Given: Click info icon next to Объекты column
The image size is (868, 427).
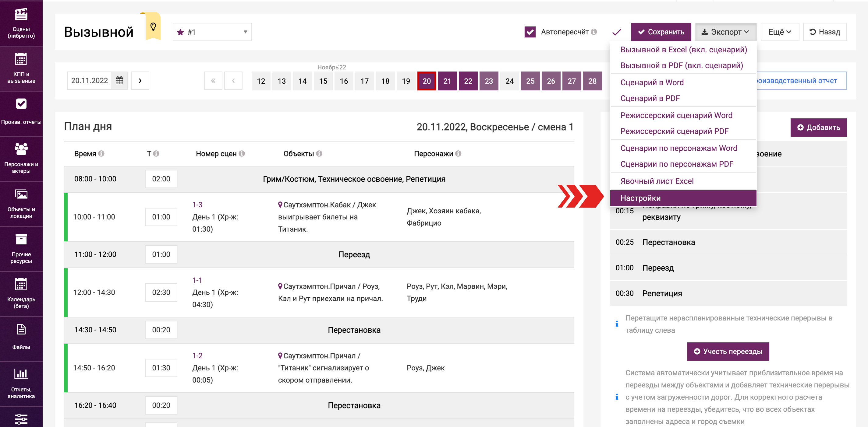Looking at the screenshot, I should point(319,153).
